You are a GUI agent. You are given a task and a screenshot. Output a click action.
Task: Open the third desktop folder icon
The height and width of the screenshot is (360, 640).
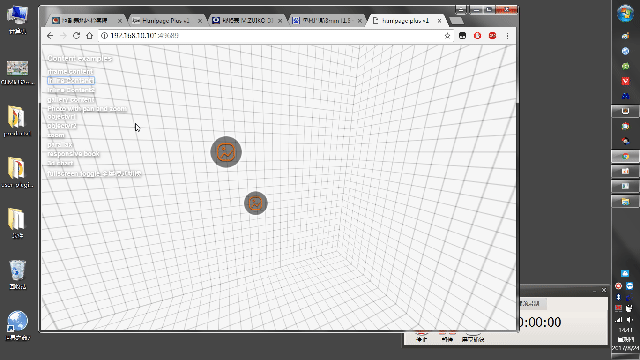(x=17, y=223)
